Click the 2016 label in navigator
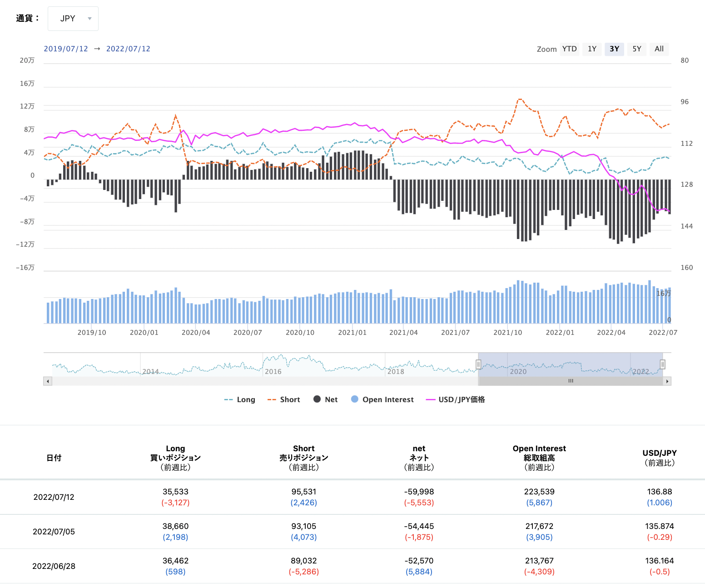Screen dimensions: 705x588 (273, 372)
